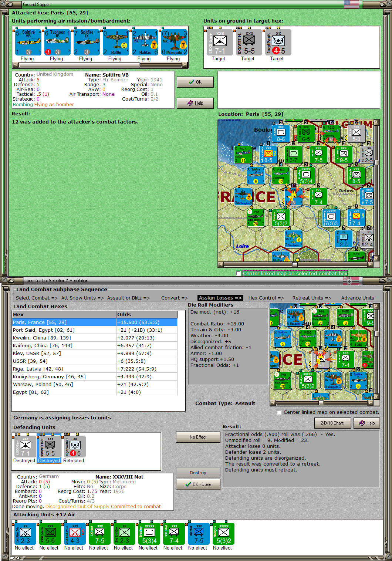Select the Mosquito air unit counter
This screenshot has height=561, width=392.
[174, 43]
